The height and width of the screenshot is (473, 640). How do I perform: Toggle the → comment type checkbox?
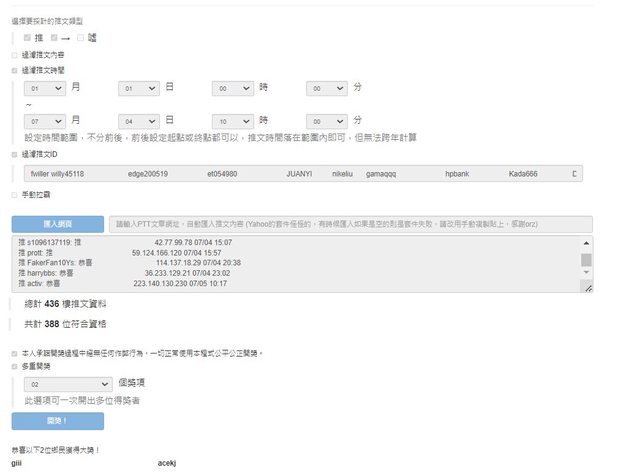[52, 37]
